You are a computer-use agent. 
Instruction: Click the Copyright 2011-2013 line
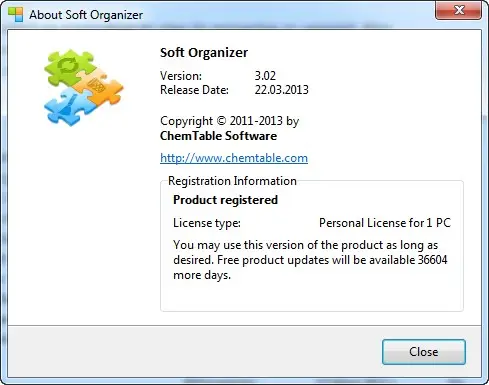coord(229,121)
